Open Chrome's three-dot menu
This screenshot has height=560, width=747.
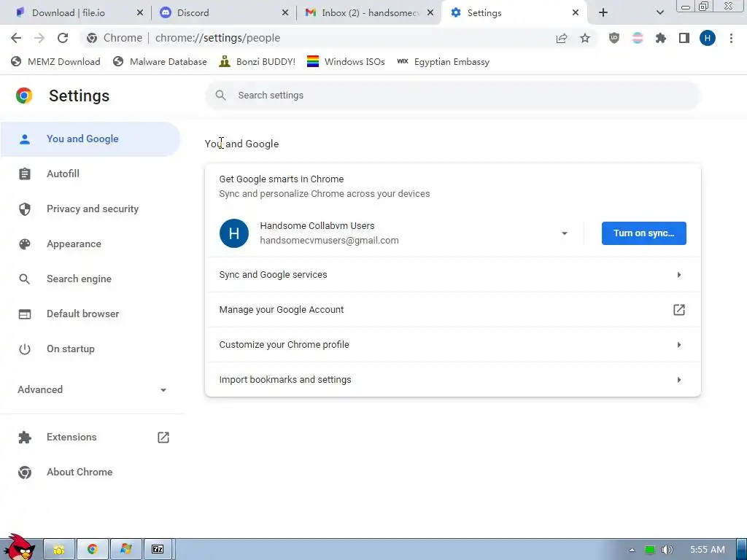point(731,38)
